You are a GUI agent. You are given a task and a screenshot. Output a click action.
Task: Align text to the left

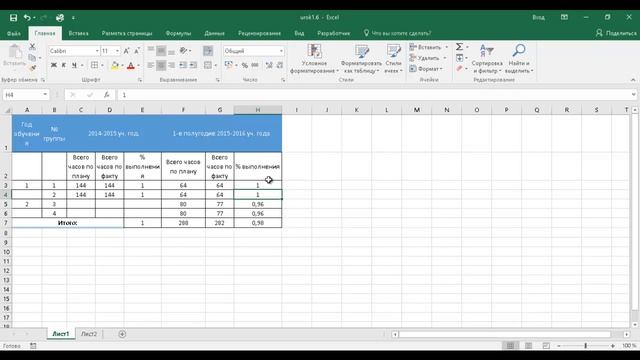[x=151, y=65]
